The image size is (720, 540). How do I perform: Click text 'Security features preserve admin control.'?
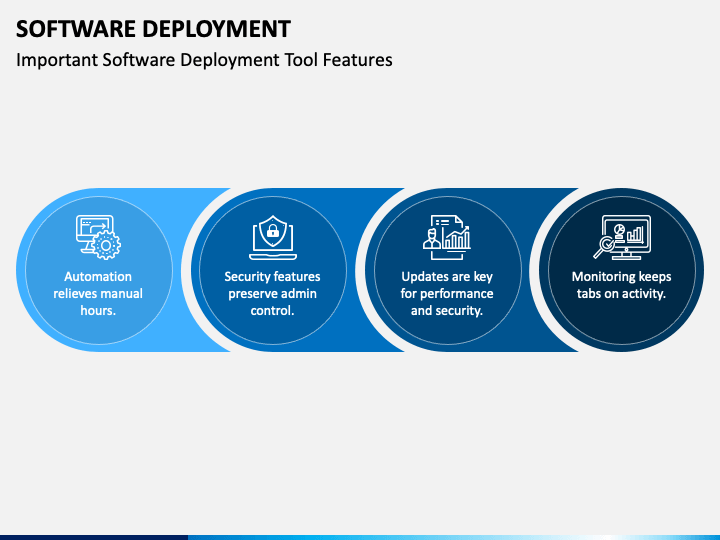coord(272,293)
